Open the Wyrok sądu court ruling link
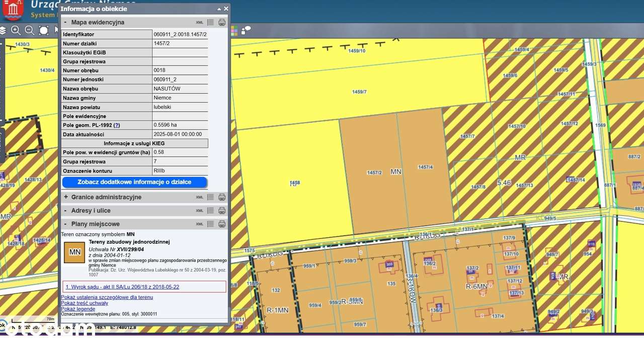Image resolution: width=644 pixels, height=341 pixels. click(122, 287)
